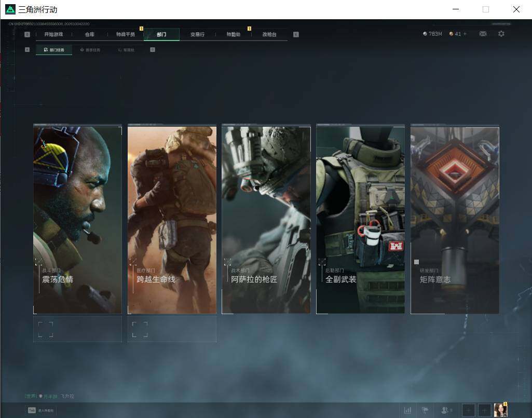
Task: Open the statistics bar chart icon
Action: click(407, 410)
